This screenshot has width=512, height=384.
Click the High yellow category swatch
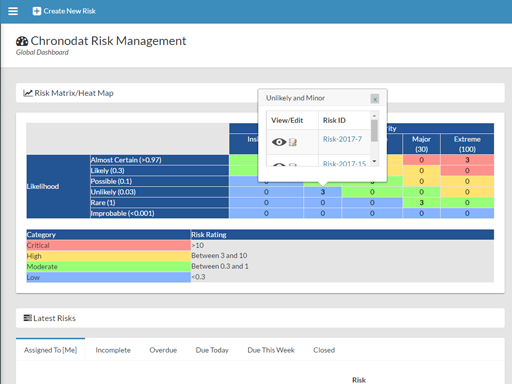[x=109, y=256]
